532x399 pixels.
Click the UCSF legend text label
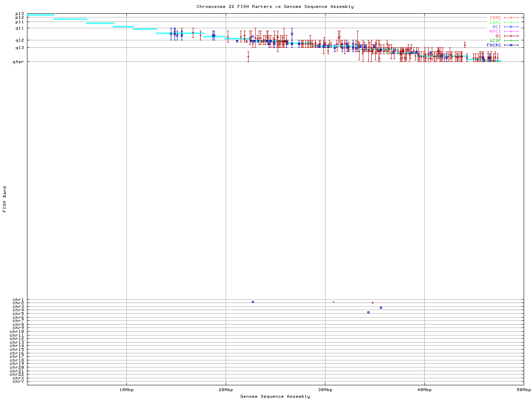(495, 40)
